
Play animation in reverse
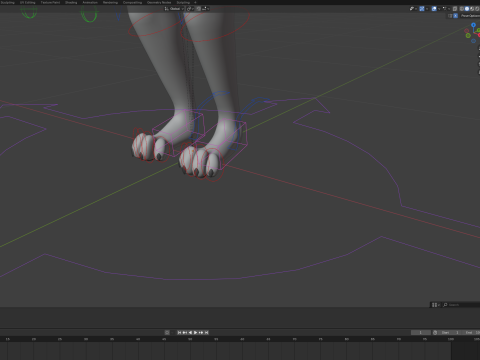pyautogui.click(x=190, y=332)
